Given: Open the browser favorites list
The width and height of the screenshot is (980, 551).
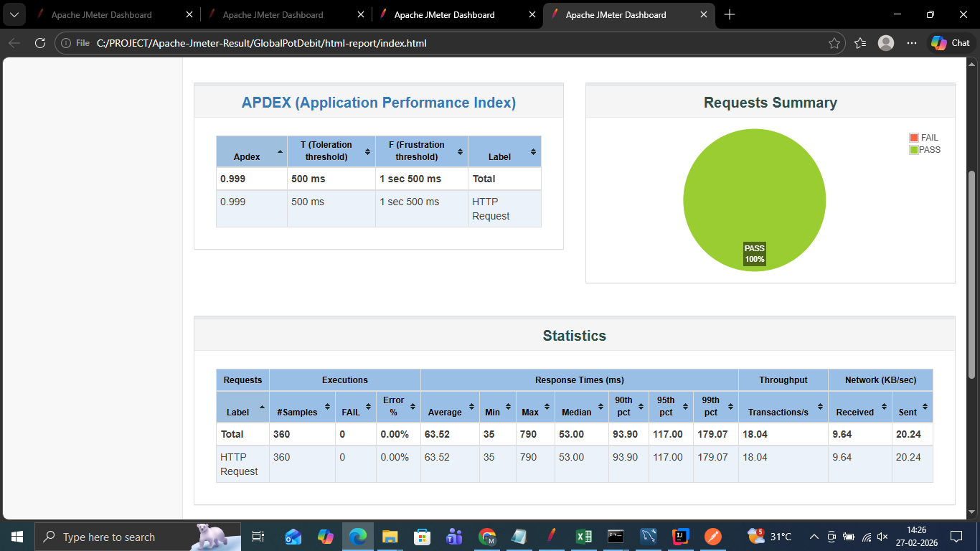Looking at the screenshot, I should coord(860,43).
